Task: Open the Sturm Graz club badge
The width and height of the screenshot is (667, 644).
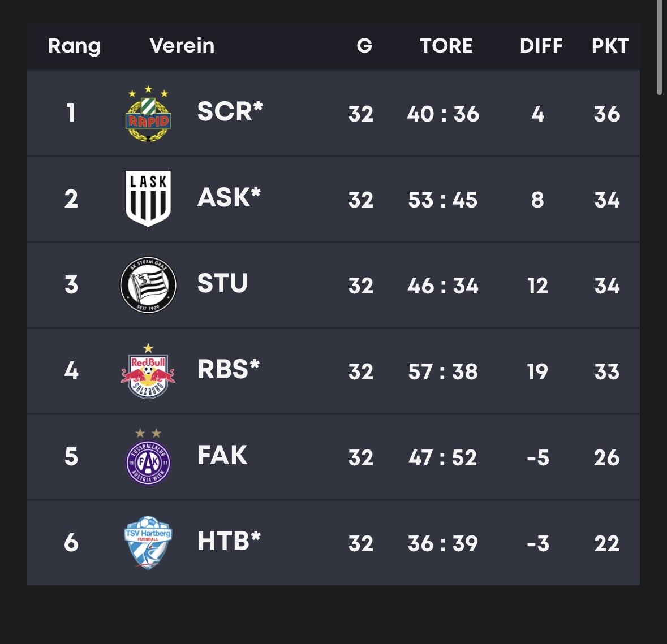Action: [x=148, y=285]
